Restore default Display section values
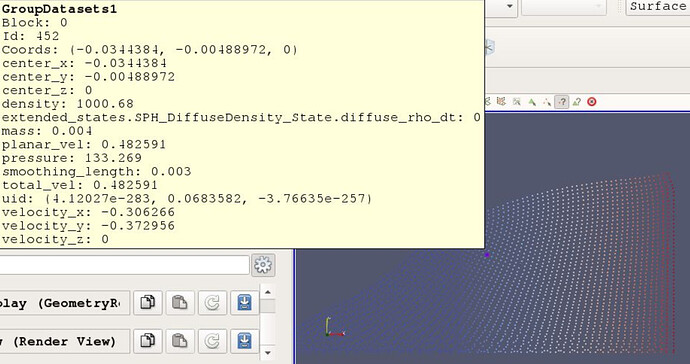 tap(212, 303)
